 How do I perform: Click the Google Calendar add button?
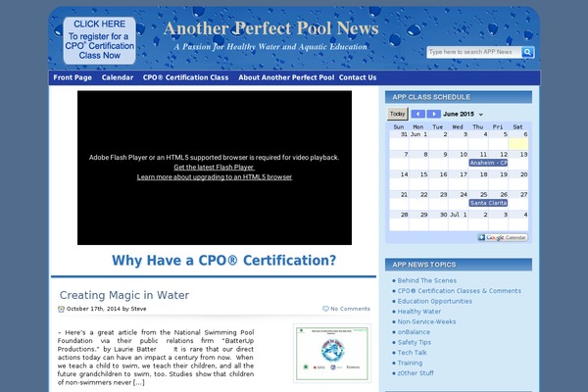coord(503,237)
